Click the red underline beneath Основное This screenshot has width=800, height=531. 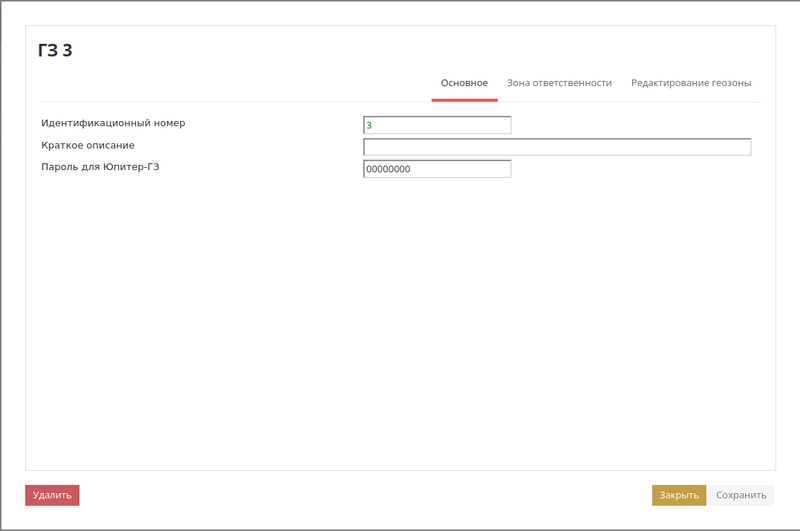click(464, 100)
